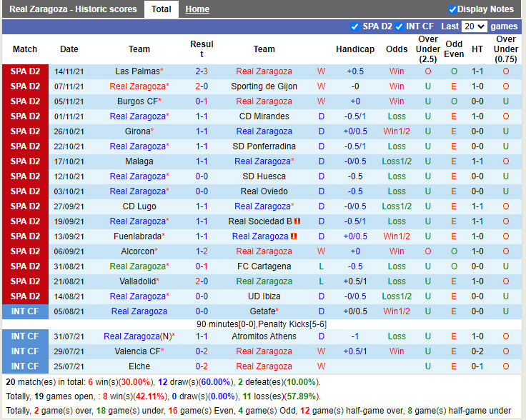Image resolution: width=526 pixels, height=420 pixels.
Task: Open Las Palmas team link
Action: [x=139, y=71]
